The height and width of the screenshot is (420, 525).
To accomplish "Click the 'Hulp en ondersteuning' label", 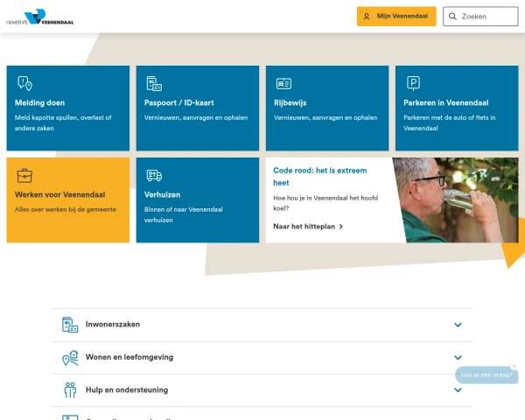I will (127, 390).
